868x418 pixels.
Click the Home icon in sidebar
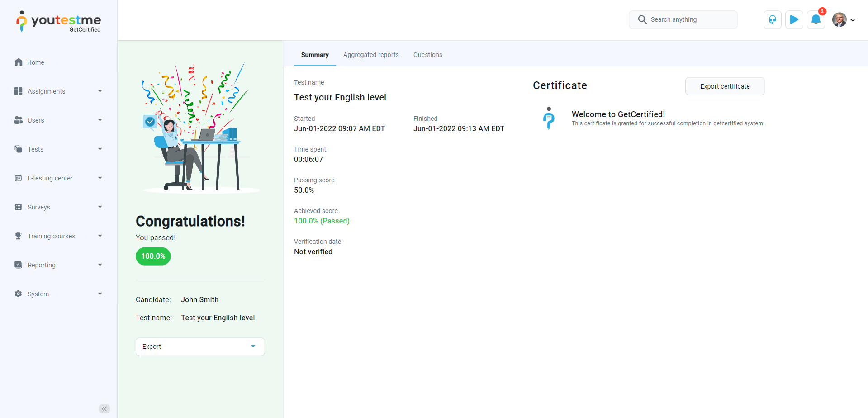[x=19, y=62]
